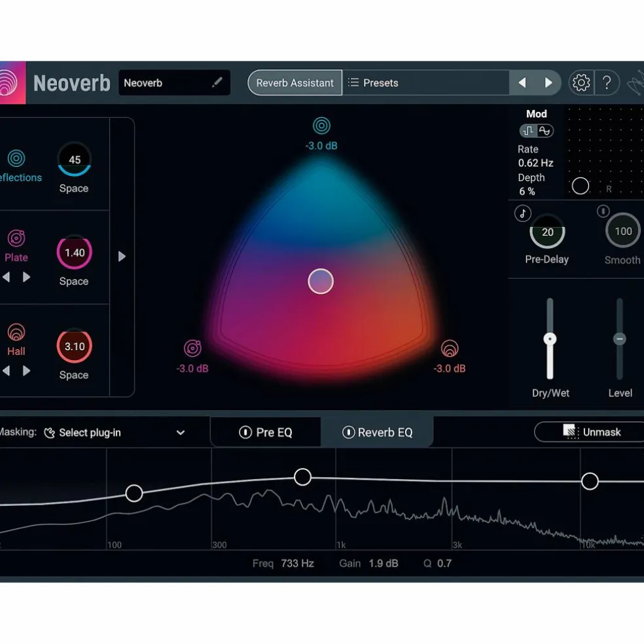Click Unmask button

pos(592,432)
